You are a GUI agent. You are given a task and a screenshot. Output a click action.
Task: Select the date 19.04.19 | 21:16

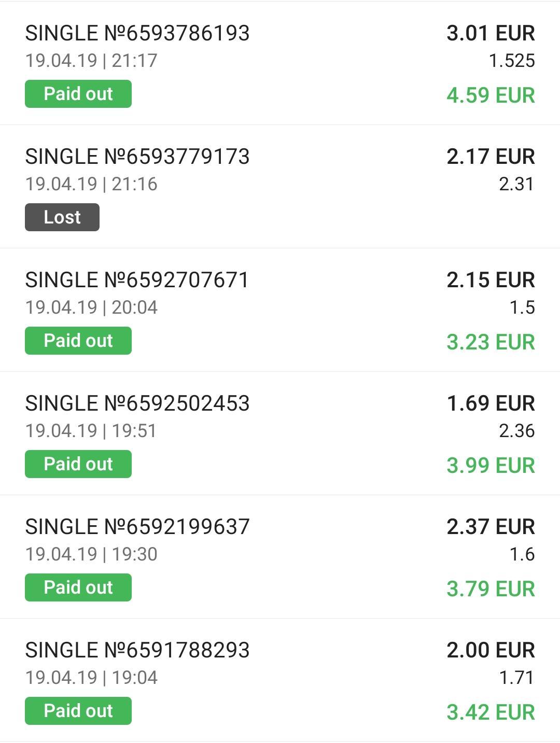[91, 184]
